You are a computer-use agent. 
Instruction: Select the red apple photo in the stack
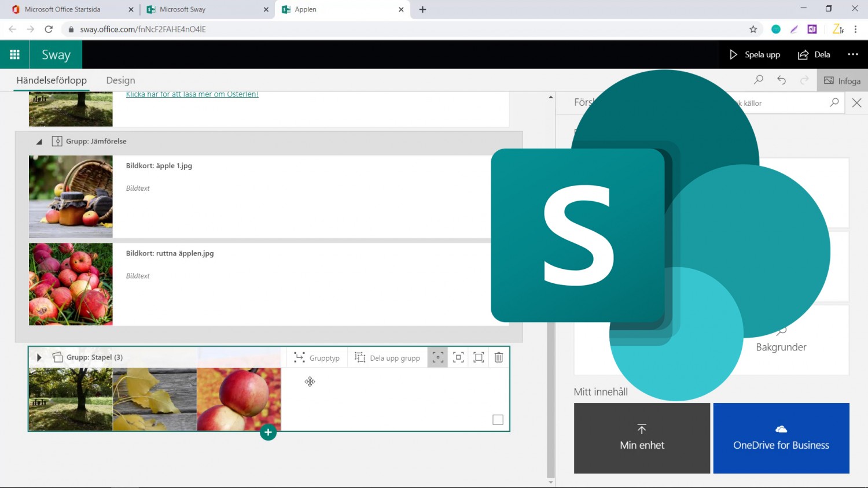tap(239, 399)
